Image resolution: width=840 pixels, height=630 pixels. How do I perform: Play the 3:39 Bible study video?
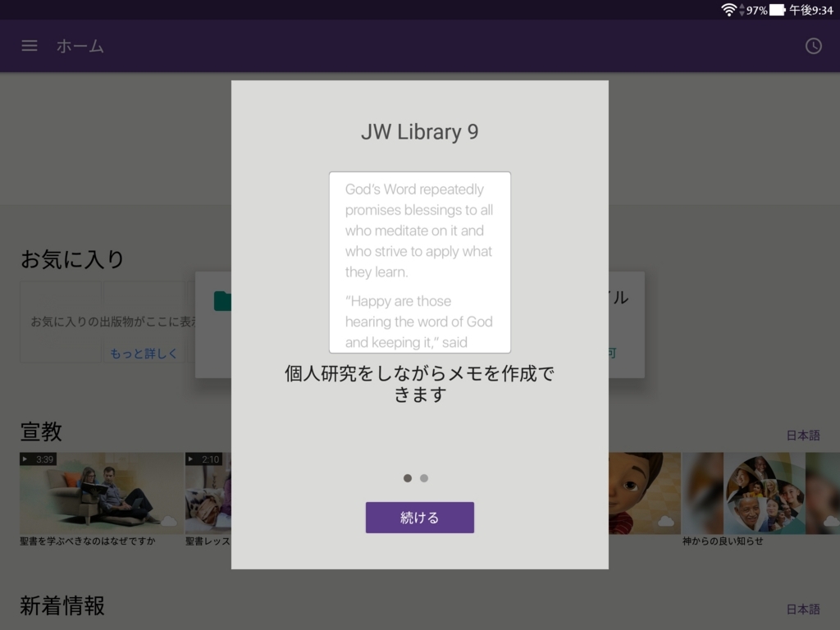click(x=101, y=493)
